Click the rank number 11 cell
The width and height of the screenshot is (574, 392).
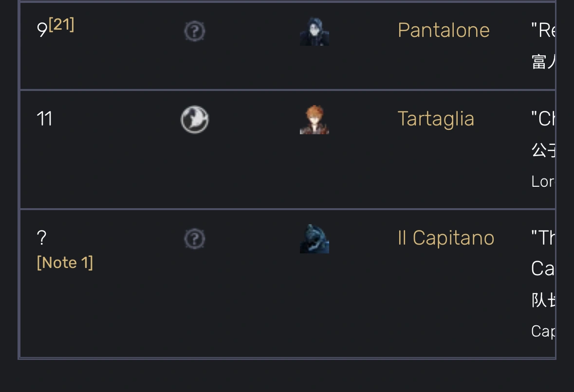[44, 119]
